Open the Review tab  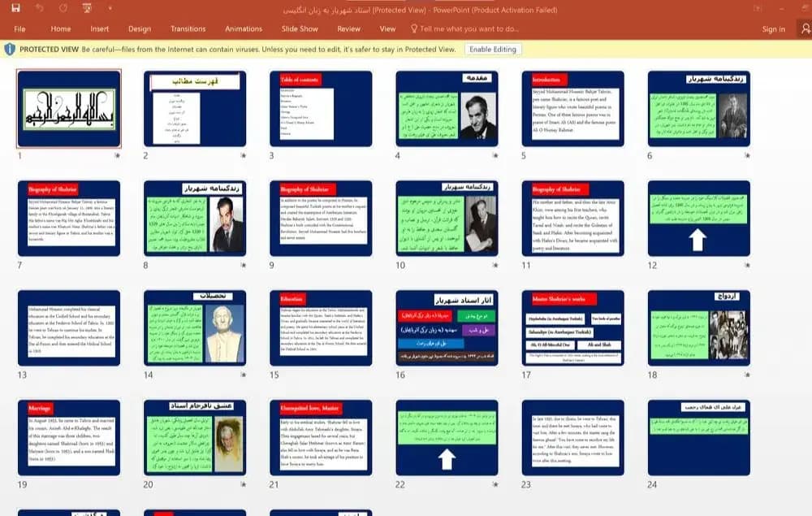coord(348,29)
